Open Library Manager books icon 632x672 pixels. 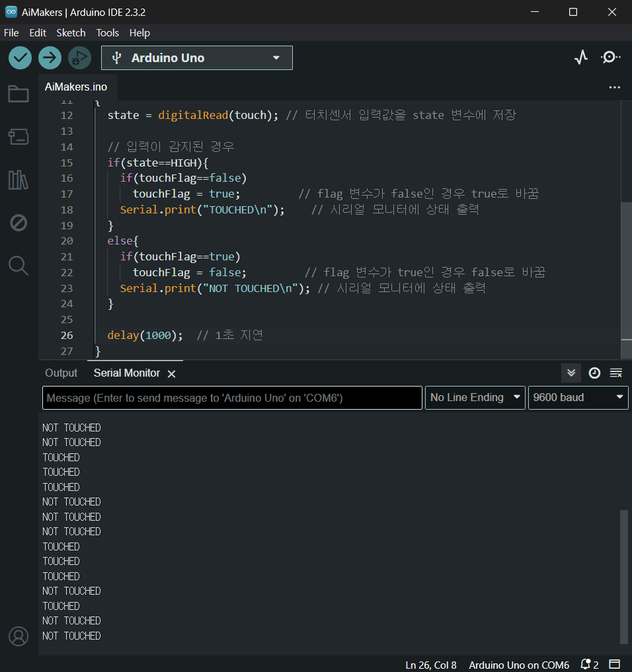click(x=19, y=180)
